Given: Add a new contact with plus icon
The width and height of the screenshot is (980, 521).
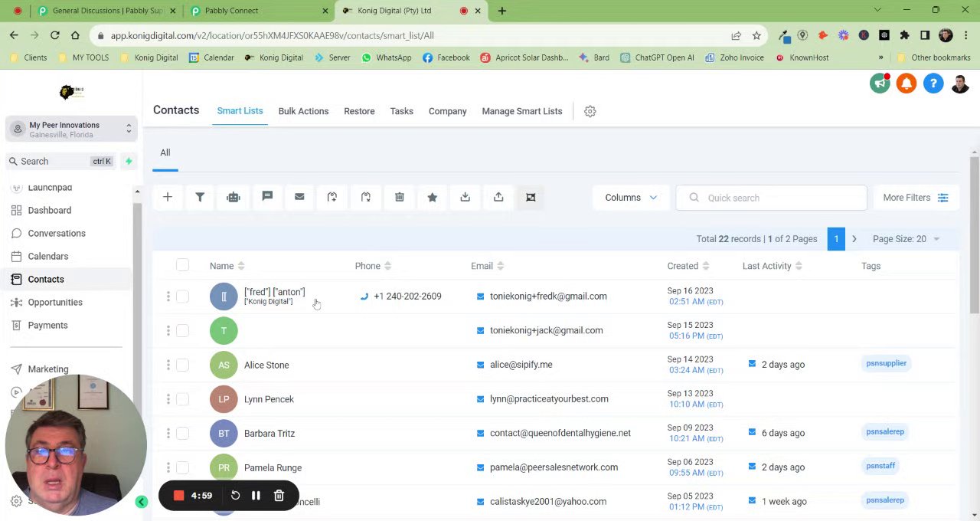Looking at the screenshot, I should [x=167, y=198].
